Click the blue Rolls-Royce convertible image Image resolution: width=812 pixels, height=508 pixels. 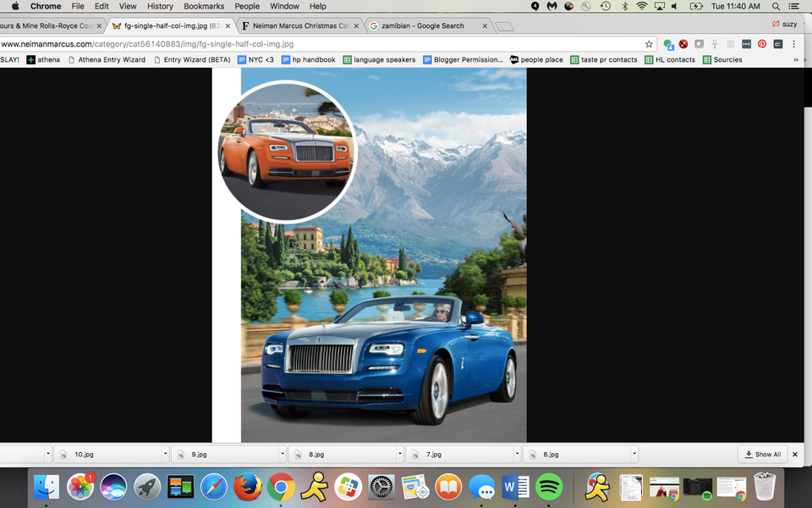388,361
